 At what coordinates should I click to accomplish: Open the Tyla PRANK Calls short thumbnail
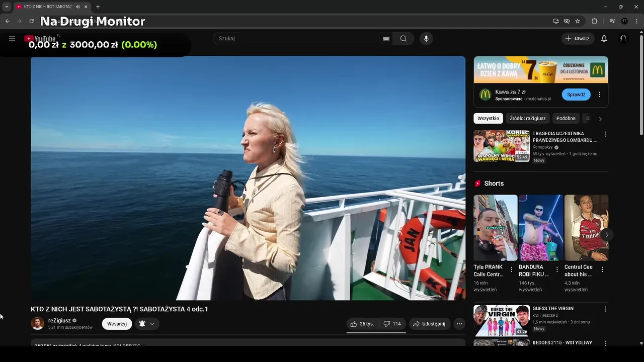pyautogui.click(x=495, y=228)
